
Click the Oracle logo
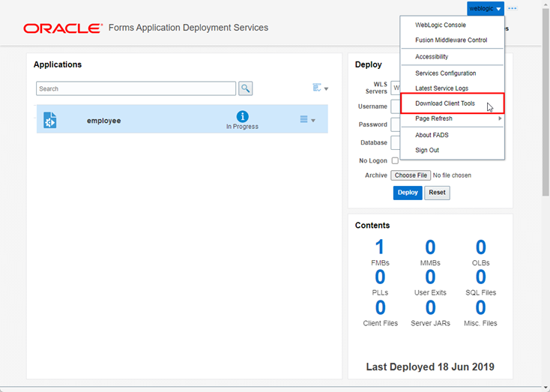click(63, 28)
